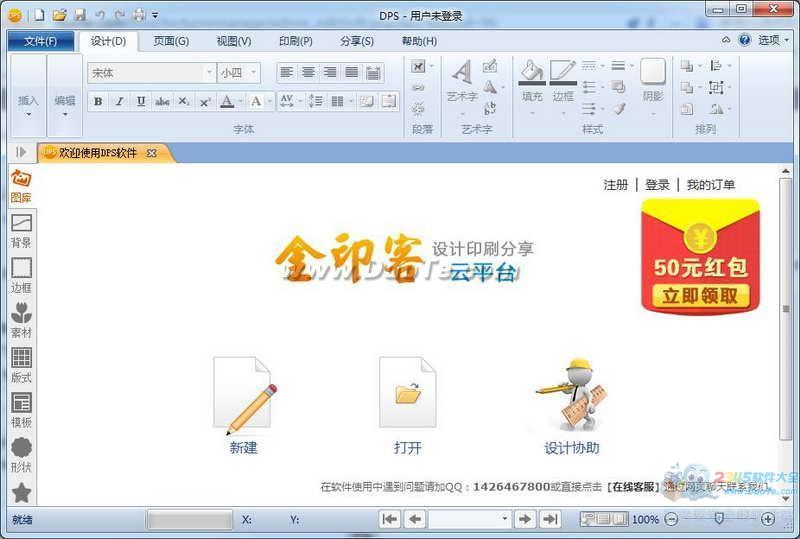Click the vertical scrollbar thumb
Viewport: 800px width, 539px height.
click(786, 309)
